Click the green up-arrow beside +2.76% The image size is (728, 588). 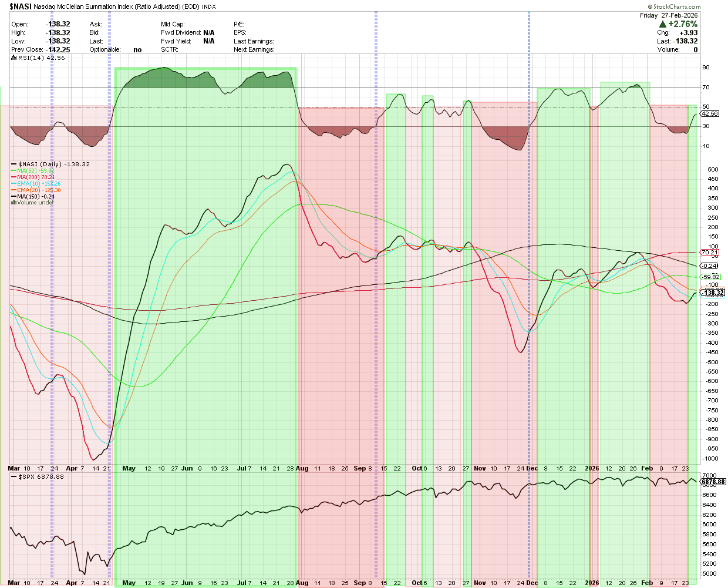click(663, 24)
